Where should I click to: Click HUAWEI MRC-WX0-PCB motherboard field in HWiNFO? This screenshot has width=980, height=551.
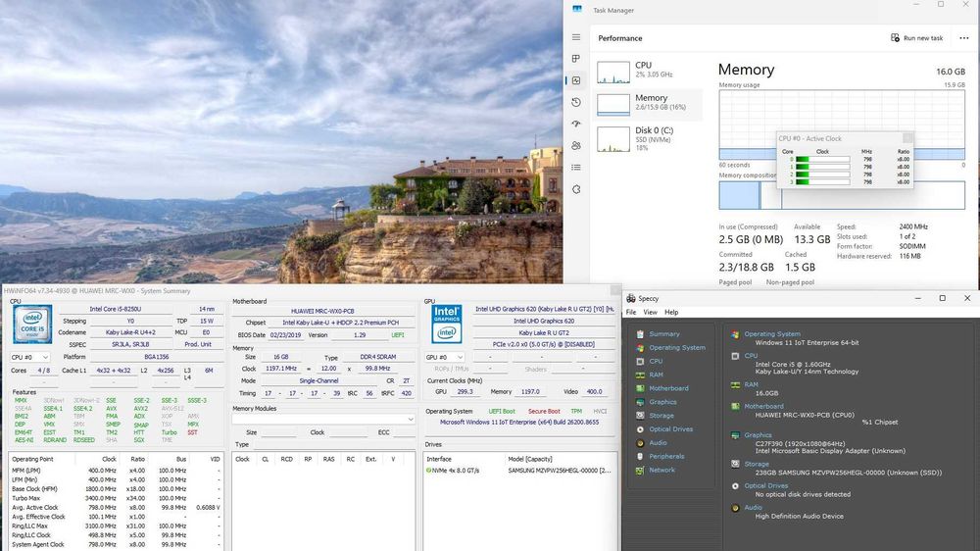click(x=322, y=311)
